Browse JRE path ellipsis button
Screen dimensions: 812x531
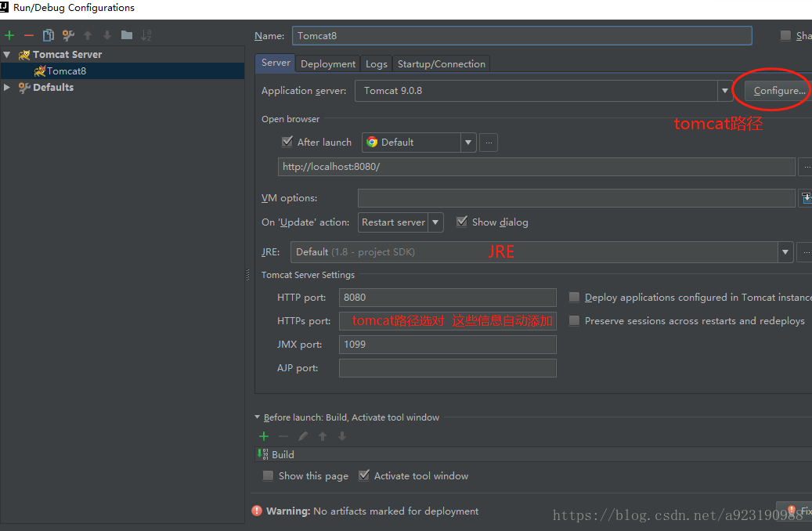(805, 252)
